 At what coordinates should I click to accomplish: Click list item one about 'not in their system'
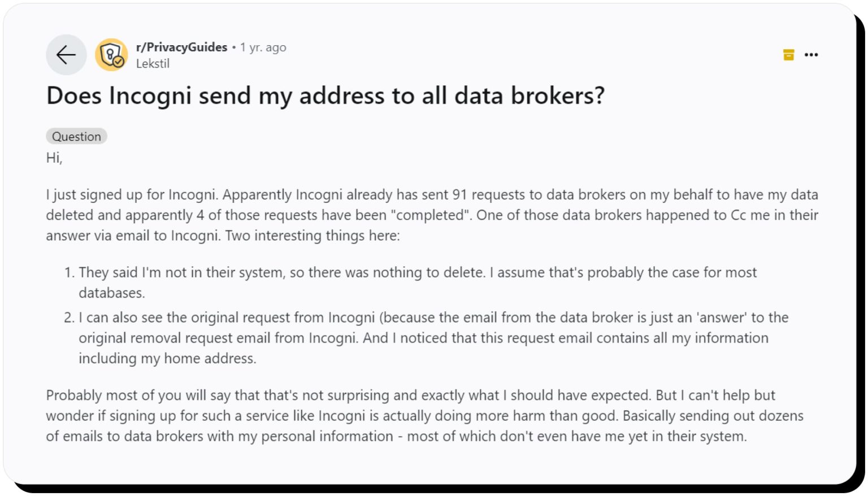(417, 273)
